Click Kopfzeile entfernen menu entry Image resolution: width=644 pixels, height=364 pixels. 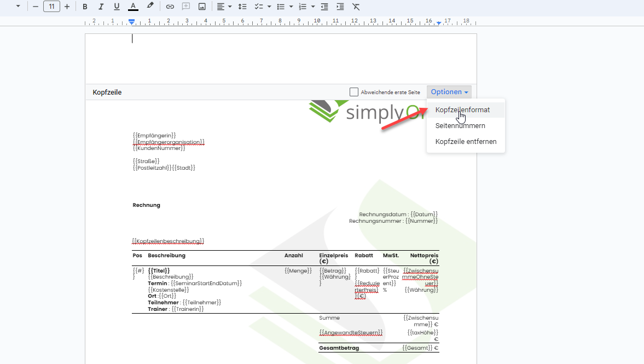tap(466, 142)
